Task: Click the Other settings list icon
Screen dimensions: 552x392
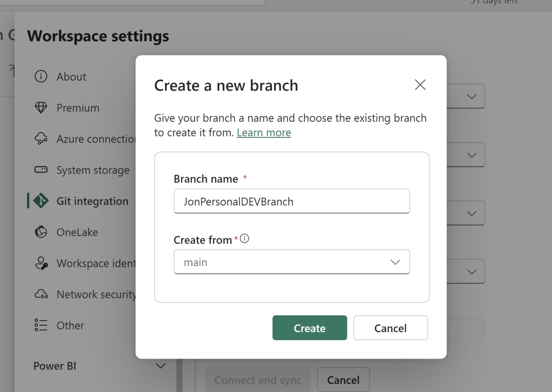Action: (x=41, y=326)
